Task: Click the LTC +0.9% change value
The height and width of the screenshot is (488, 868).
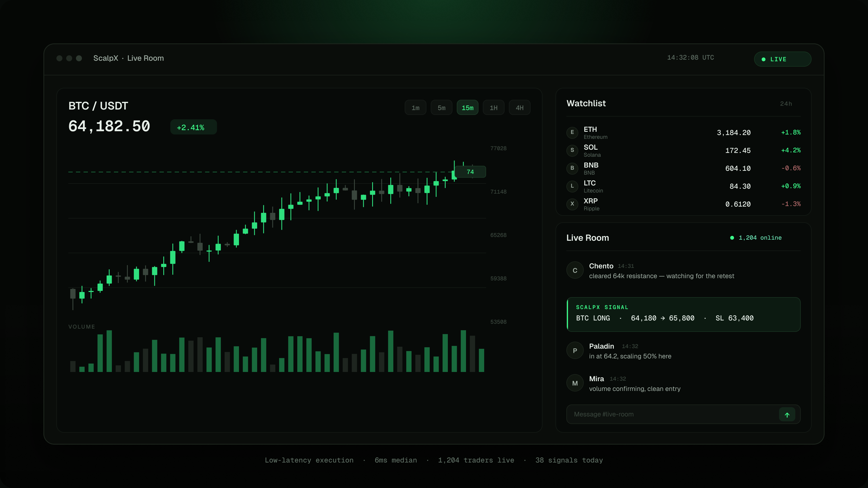Action: point(790,186)
